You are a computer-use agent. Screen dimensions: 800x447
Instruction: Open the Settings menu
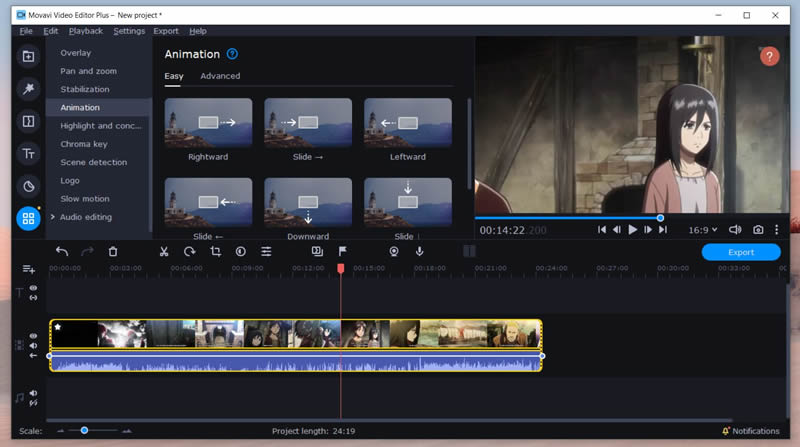pos(129,31)
